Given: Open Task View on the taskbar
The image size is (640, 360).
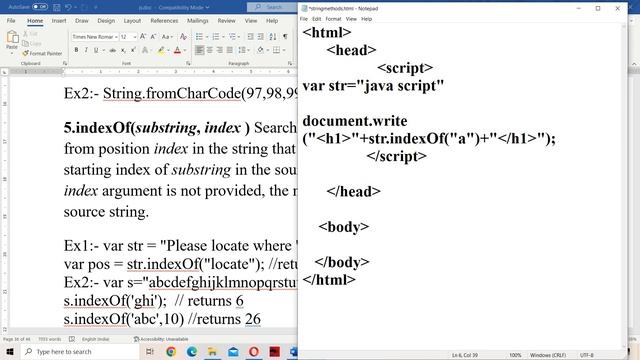Looking at the screenshot, I should (x=150, y=351).
